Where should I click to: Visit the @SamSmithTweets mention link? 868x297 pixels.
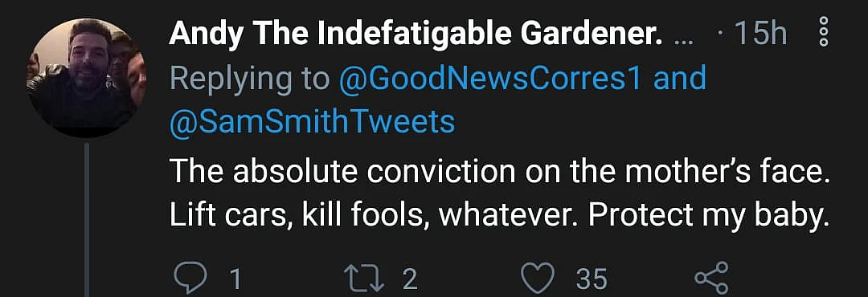pyautogui.click(x=312, y=122)
